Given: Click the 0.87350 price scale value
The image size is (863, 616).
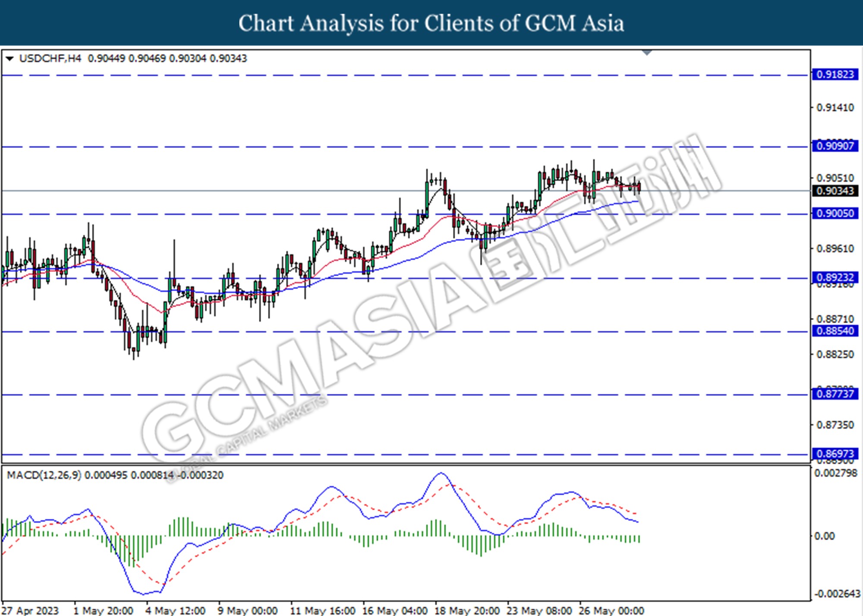Looking at the screenshot, I should pyautogui.click(x=835, y=425).
